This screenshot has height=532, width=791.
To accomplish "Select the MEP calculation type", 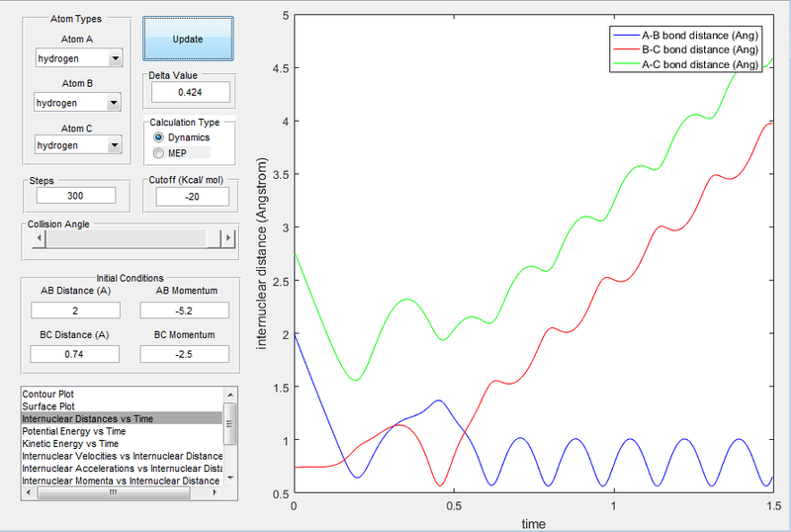I will click(170, 153).
